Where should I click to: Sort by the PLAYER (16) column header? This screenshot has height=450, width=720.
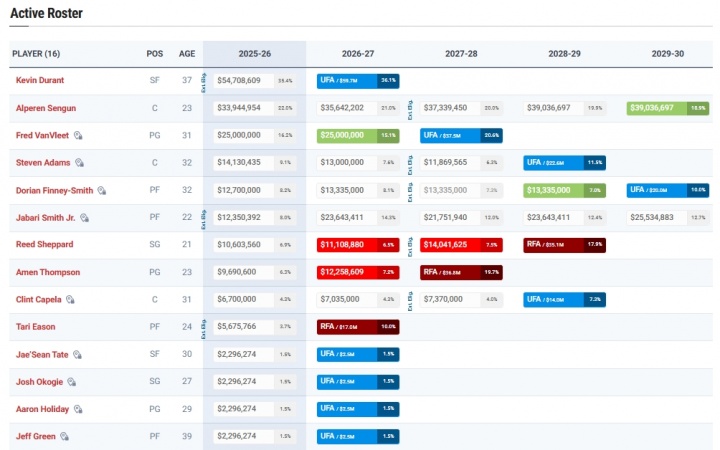(36, 53)
